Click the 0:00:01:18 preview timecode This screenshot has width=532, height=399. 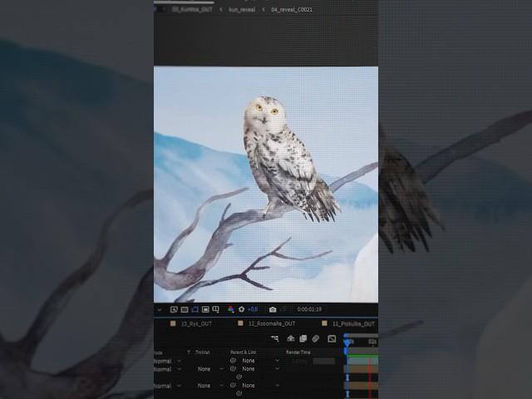click(309, 309)
